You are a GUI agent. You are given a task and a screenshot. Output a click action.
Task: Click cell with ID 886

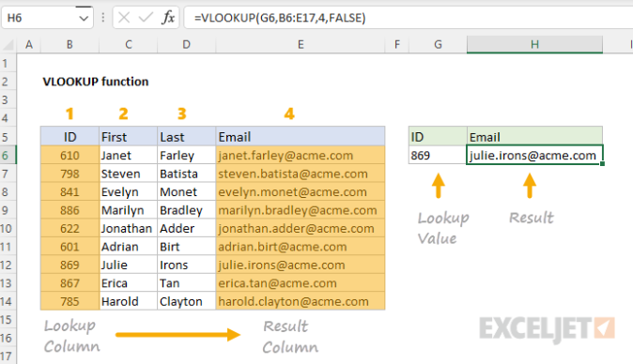coord(69,210)
